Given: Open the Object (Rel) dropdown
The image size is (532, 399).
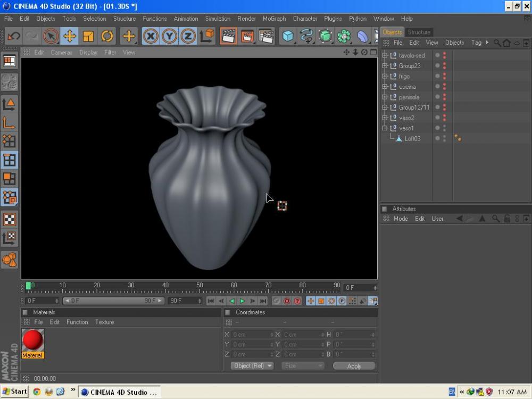Looking at the screenshot, I should (x=252, y=365).
